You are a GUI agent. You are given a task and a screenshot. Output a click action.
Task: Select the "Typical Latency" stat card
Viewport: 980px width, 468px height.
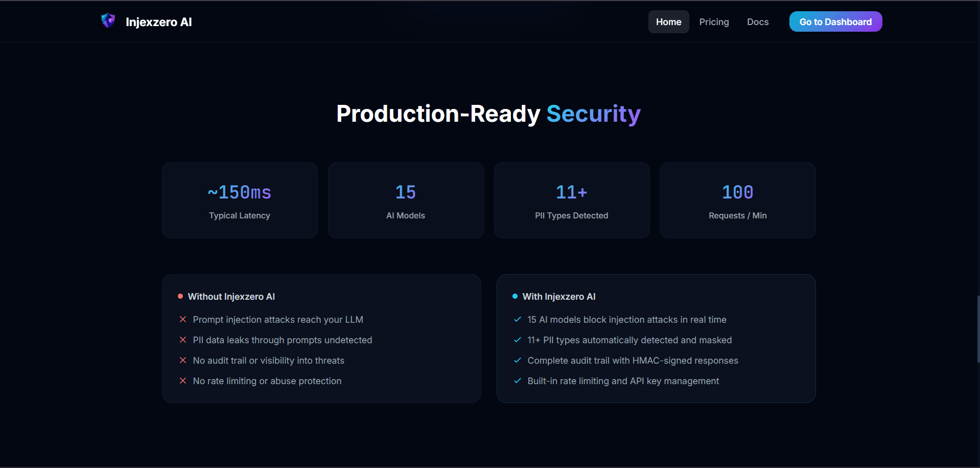pyautogui.click(x=239, y=200)
